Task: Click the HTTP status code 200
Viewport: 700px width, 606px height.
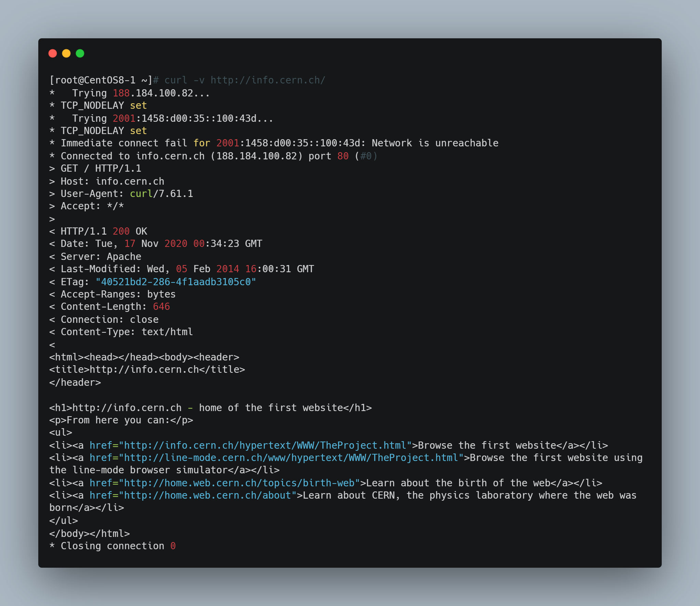Action: point(121,231)
